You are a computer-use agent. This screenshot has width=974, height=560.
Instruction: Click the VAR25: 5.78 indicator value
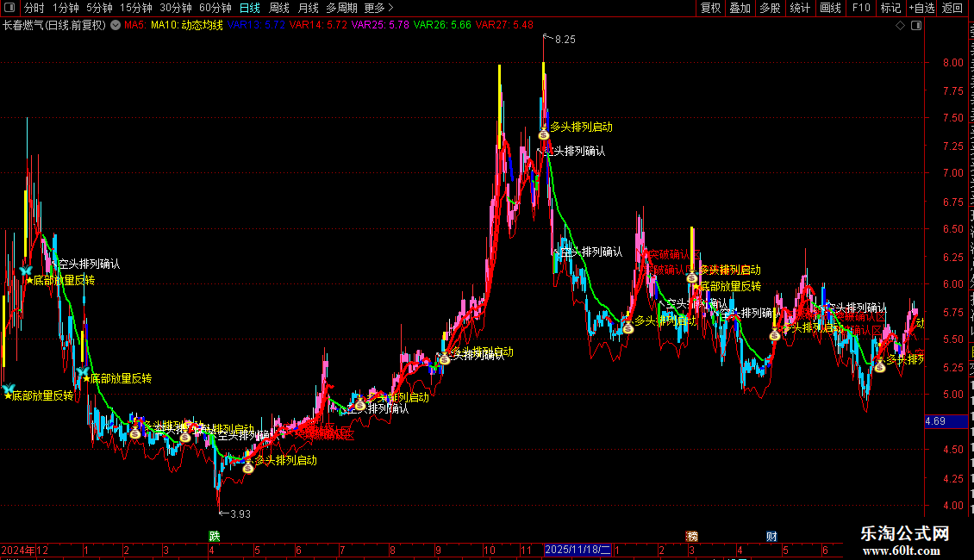click(x=380, y=26)
